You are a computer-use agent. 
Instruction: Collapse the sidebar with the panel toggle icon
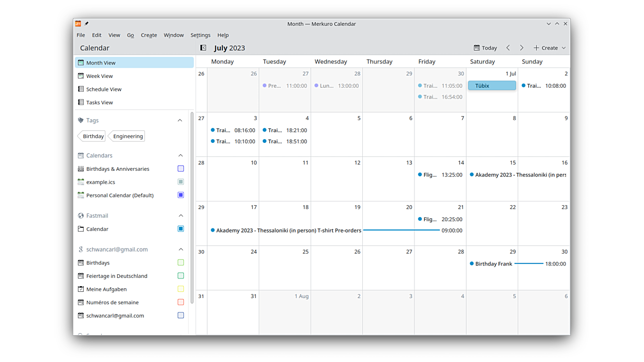pyautogui.click(x=203, y=48)
